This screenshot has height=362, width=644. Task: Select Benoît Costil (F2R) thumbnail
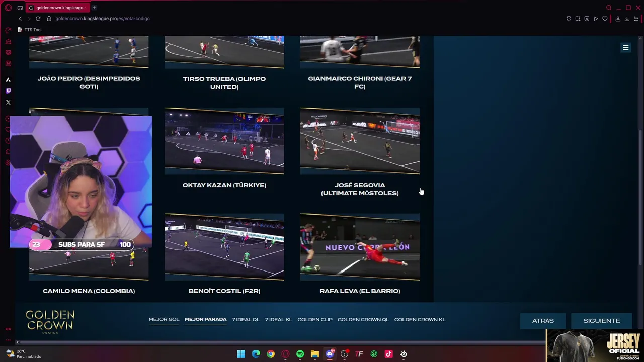(x=224, y=247)
